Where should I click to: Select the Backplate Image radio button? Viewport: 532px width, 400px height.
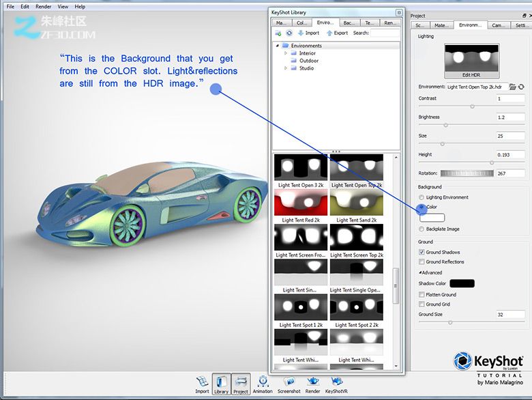[422, 229]
